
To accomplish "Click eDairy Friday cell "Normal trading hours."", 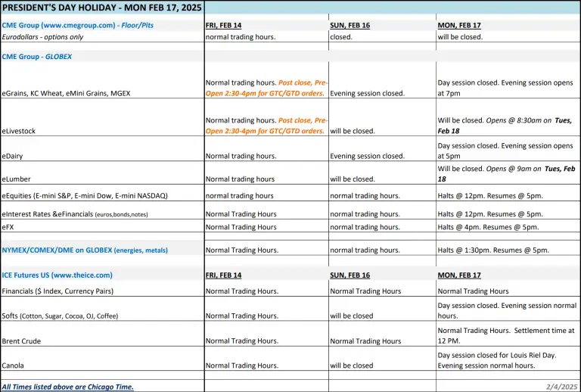I will pos(241,156).
